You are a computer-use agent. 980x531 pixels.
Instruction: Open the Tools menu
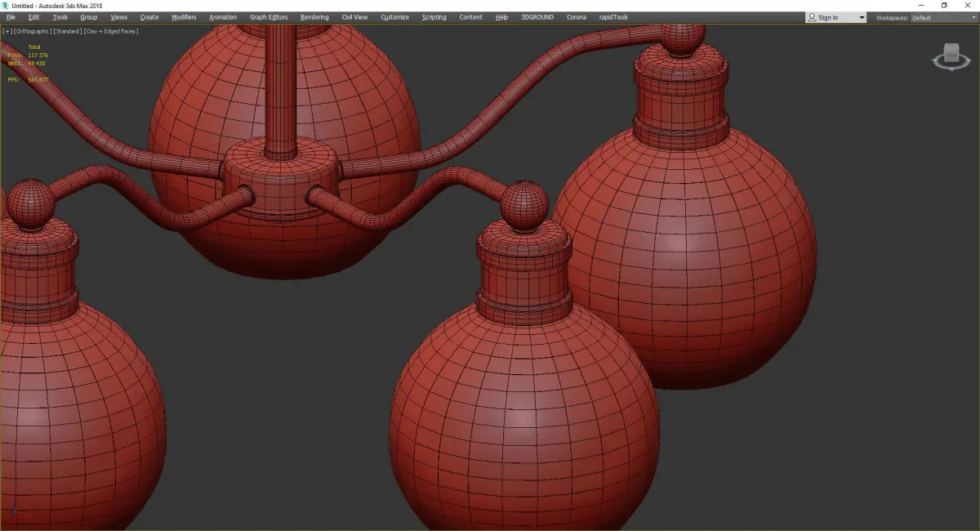click(60, 17)
